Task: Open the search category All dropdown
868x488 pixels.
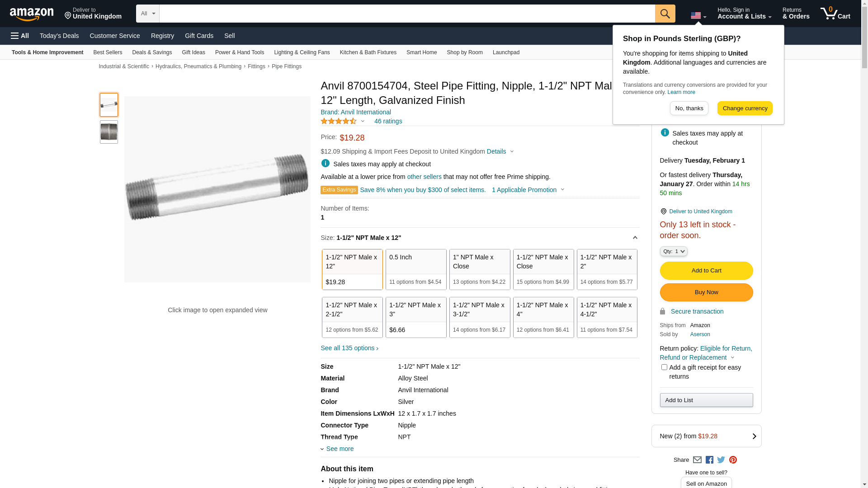Action: (x=147, y=14)
